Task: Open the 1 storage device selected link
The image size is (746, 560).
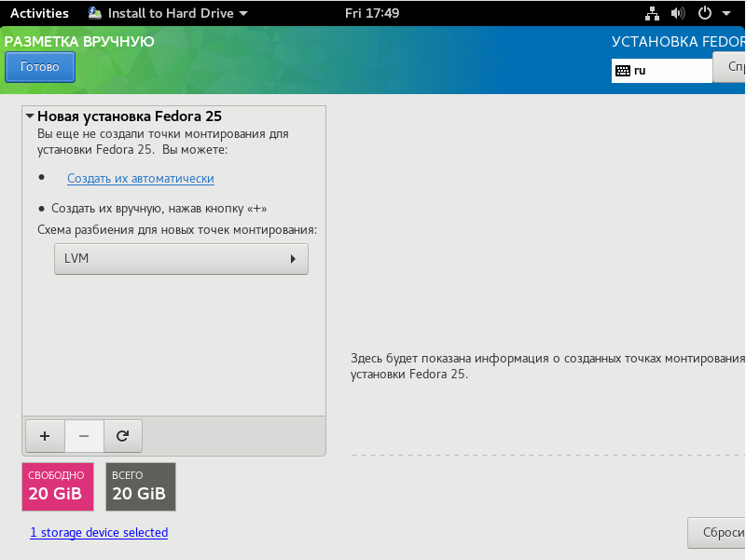Action: [x=99, y=532]
